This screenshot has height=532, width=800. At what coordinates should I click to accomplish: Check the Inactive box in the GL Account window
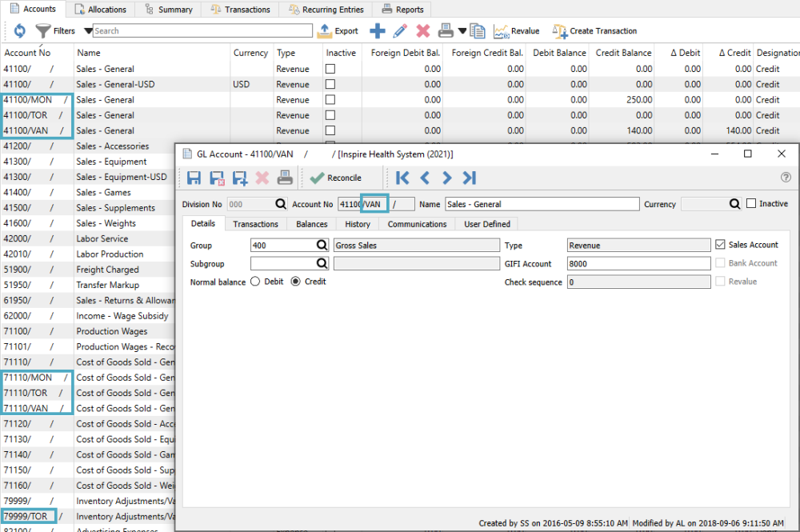[x=751, y=204]
